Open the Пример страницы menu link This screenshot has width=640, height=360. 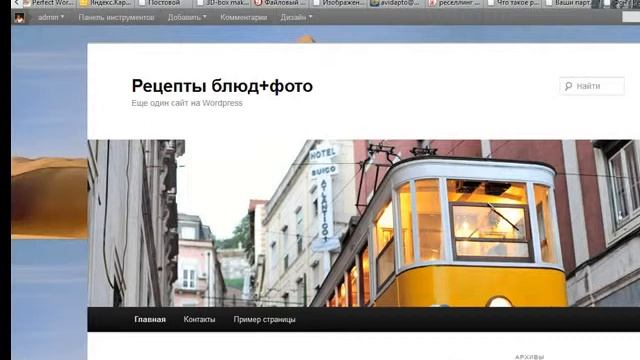pos(264,319)
